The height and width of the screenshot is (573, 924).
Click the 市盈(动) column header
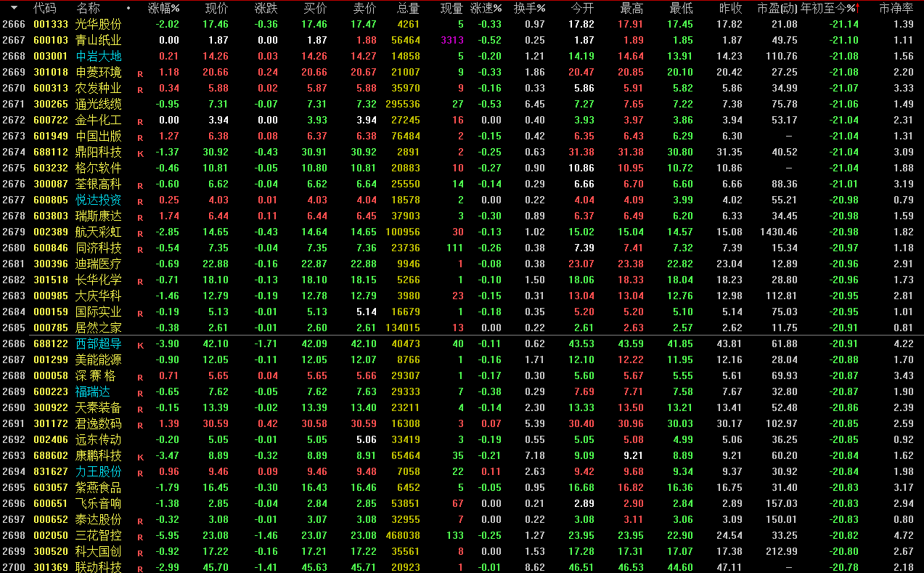(x=777, y=9)
